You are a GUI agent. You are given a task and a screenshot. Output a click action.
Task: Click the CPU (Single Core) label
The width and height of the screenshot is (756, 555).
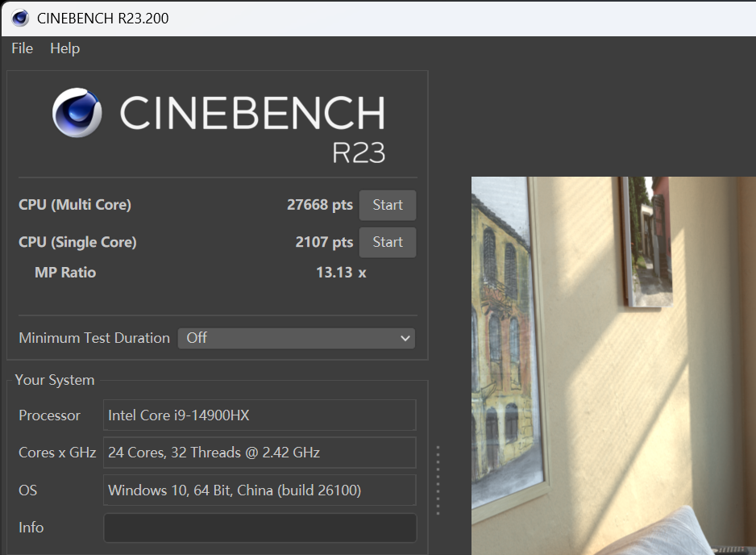[x=77, y=242]
